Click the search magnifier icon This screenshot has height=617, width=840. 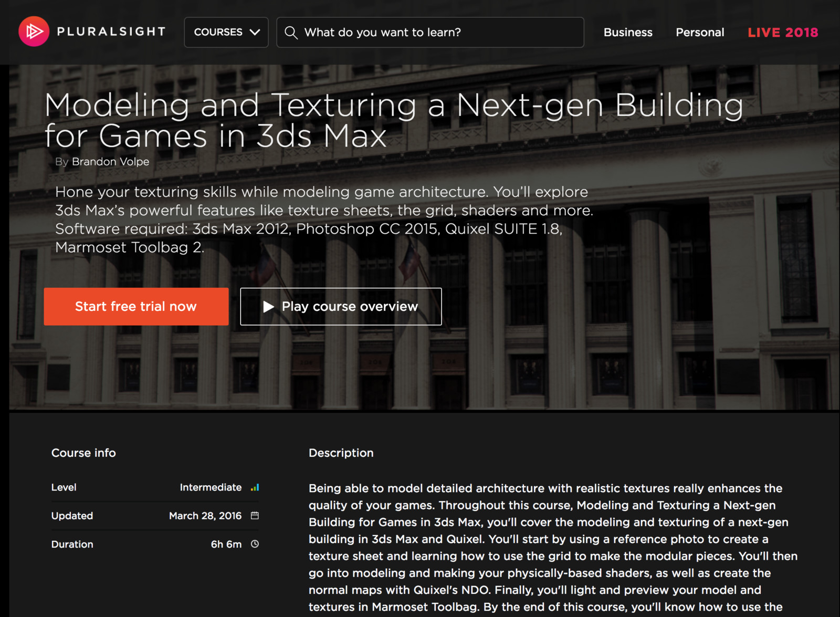291,33
